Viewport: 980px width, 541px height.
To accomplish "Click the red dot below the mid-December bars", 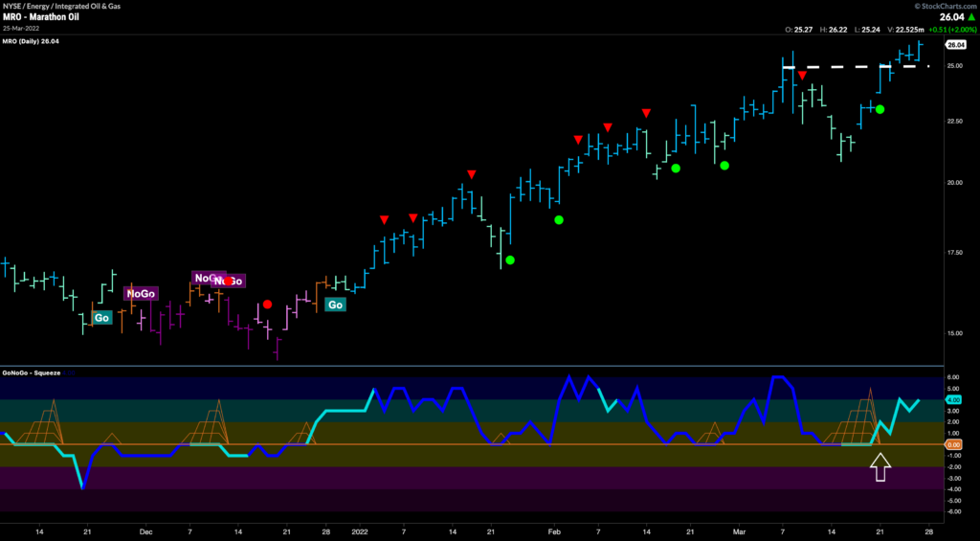I will click(x=268, y=304).
